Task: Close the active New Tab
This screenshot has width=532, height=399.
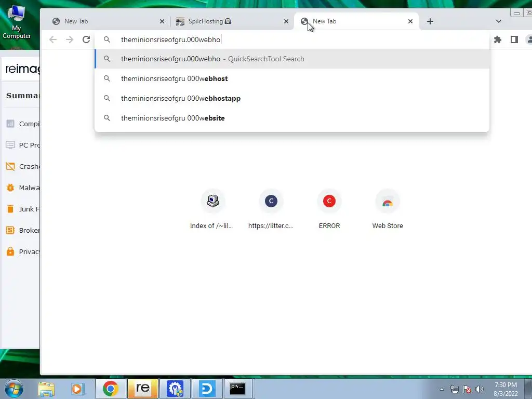Action: 410,21
